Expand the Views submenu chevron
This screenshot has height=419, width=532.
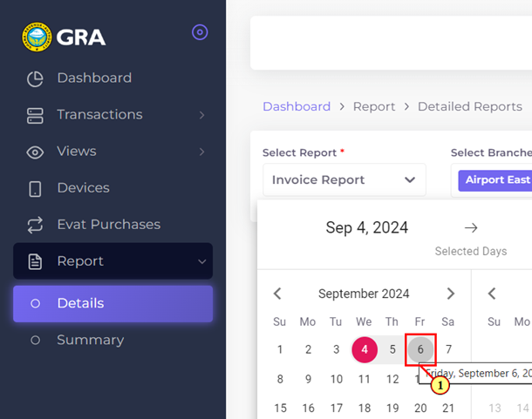tap(201, 152)
